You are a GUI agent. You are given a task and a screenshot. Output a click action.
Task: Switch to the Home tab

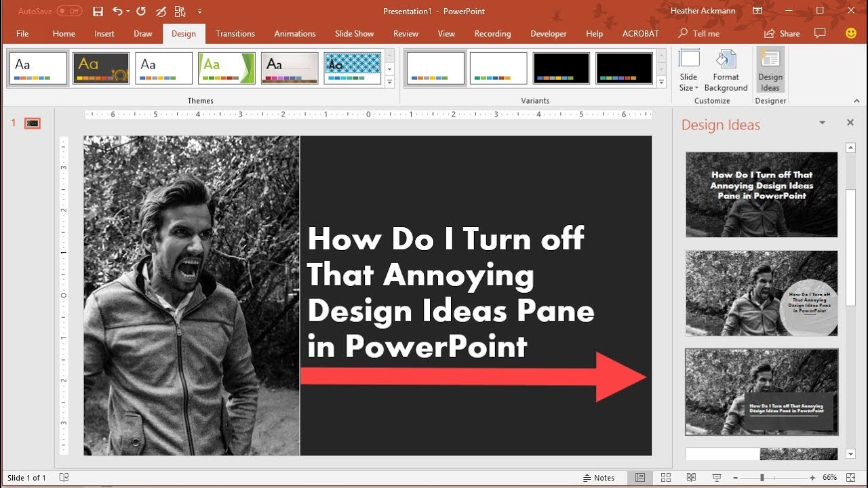click(64, 33)
